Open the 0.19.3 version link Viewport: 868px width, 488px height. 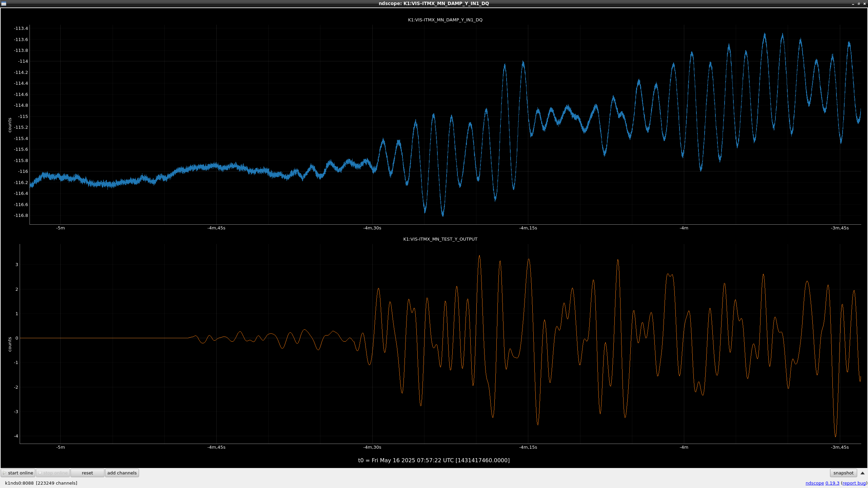pyautogui.click(x=832, y=483)
